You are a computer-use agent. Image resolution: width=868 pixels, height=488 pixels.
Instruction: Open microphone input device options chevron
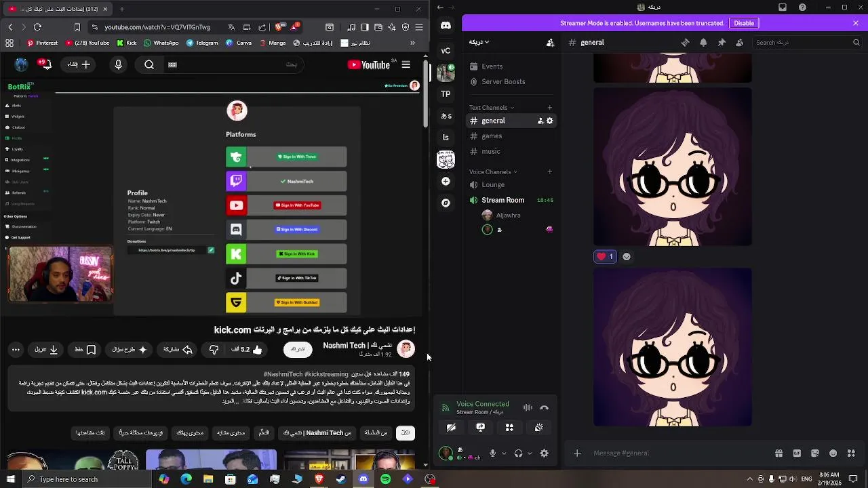pyautogui.click(x=503, y=453)
